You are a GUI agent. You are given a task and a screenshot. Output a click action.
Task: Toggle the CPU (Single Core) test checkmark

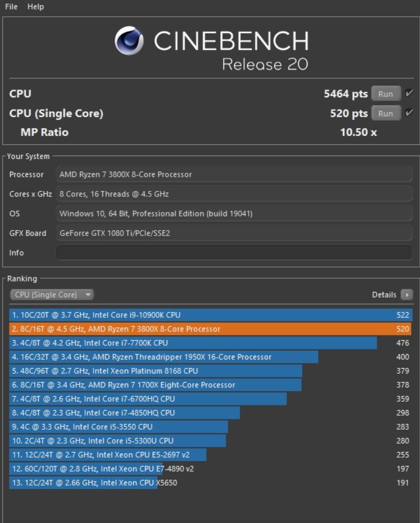(x=409, y=113)
